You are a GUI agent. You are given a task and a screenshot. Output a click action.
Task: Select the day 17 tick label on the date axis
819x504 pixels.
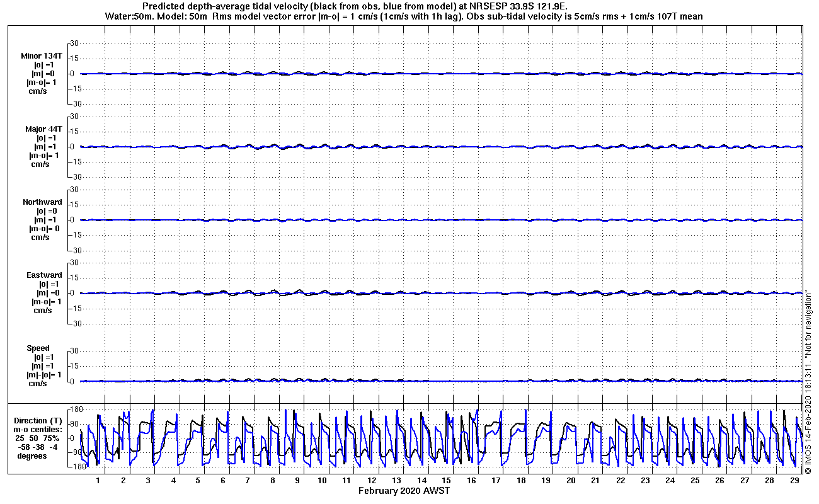coord(496,481)
